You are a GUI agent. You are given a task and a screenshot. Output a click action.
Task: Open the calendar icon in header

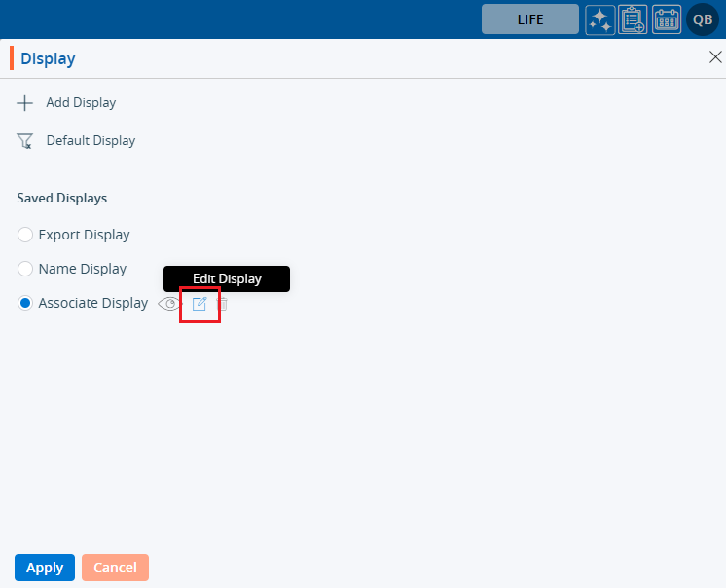667,19
